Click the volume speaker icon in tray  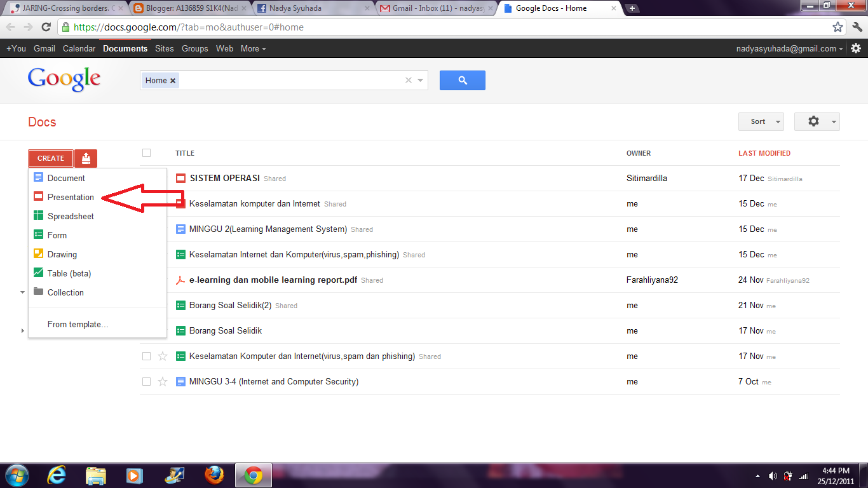click(773, 476)
